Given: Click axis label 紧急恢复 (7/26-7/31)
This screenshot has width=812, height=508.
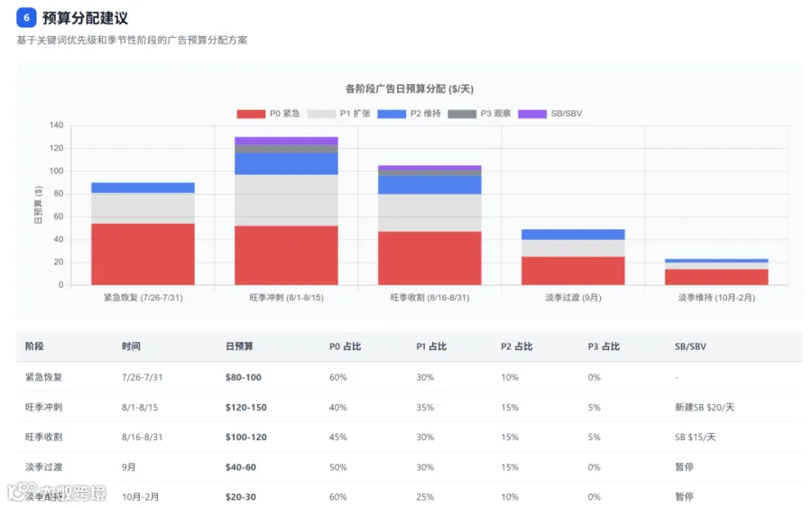Looking at the screenshot, I should tap(143, 298).
